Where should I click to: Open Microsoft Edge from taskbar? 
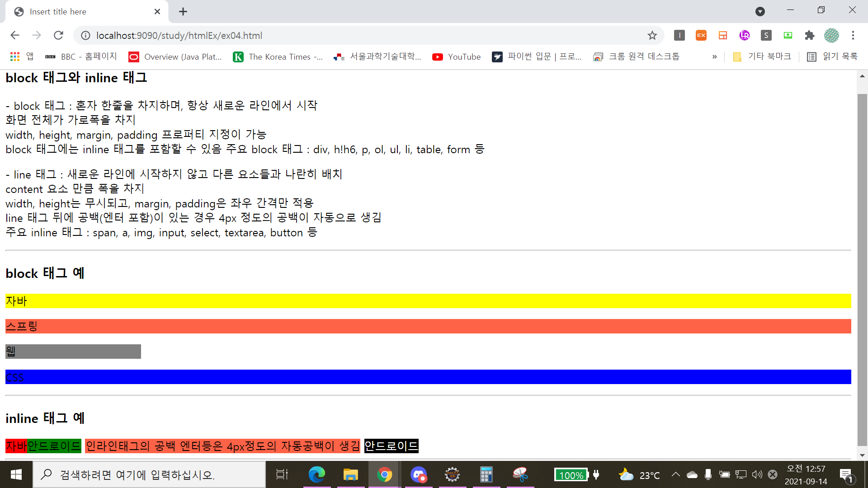[316, 474]
